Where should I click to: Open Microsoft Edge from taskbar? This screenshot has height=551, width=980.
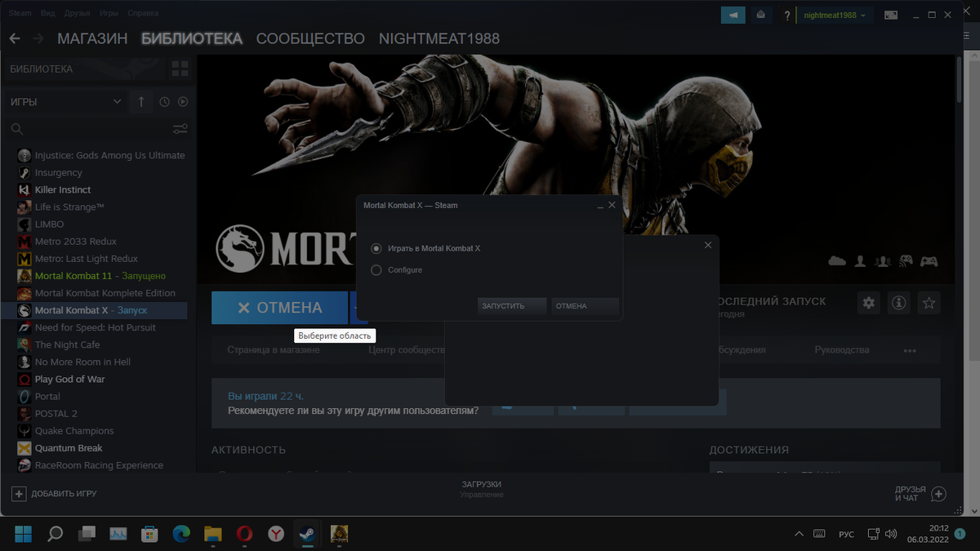(181, 534)
